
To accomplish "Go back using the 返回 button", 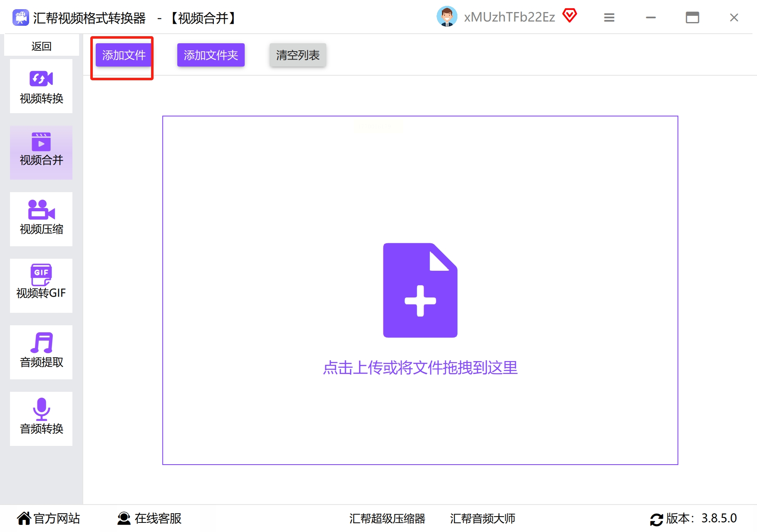I will coord(41,46).
